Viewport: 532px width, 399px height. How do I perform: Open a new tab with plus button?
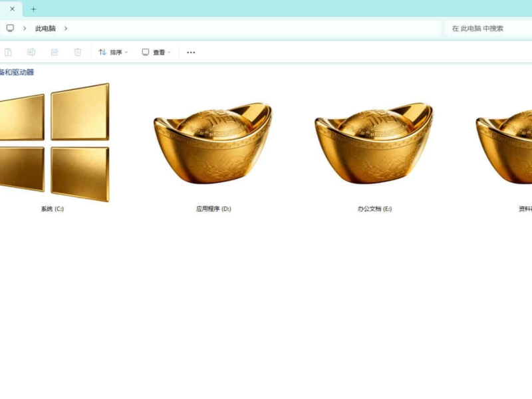(33, 9)
